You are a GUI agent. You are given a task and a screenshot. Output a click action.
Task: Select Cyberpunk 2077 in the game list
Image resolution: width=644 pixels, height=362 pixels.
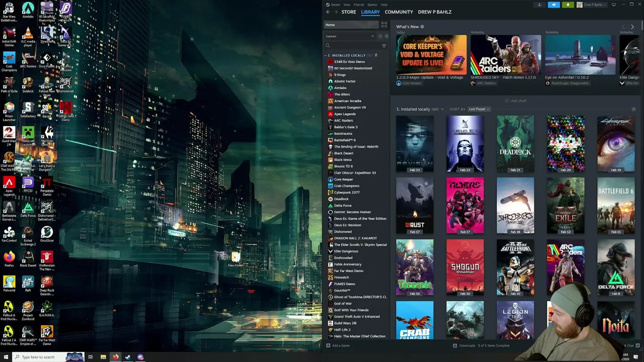347,193
